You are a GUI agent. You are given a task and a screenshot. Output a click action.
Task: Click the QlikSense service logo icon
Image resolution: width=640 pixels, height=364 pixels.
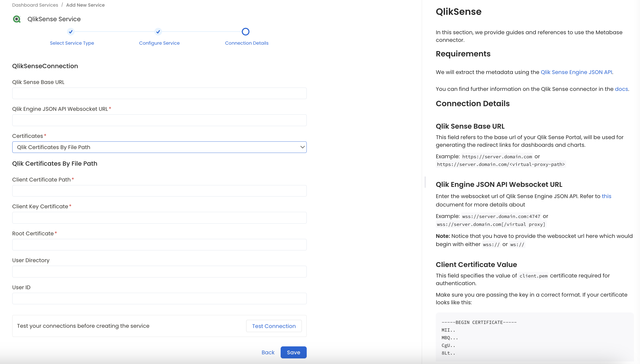click(x=17, y=19)
